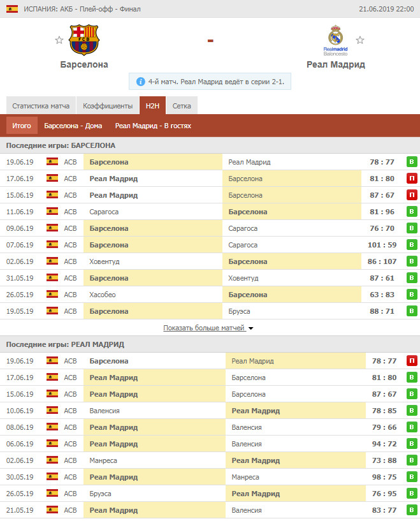
Task: Click the Barcelona club crest
Action: click(84, 40)
